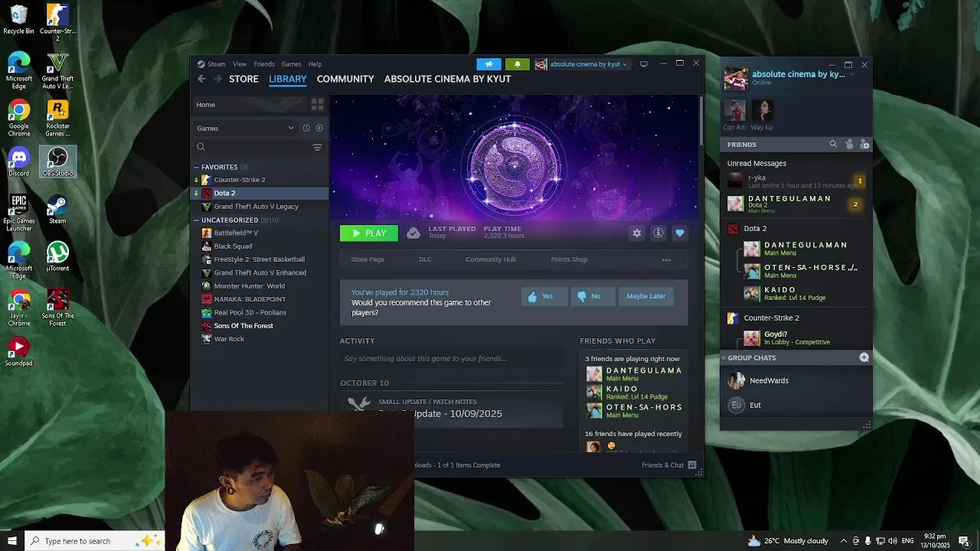
Task: Click the green Play button for Dota 2
Action: 369,233
